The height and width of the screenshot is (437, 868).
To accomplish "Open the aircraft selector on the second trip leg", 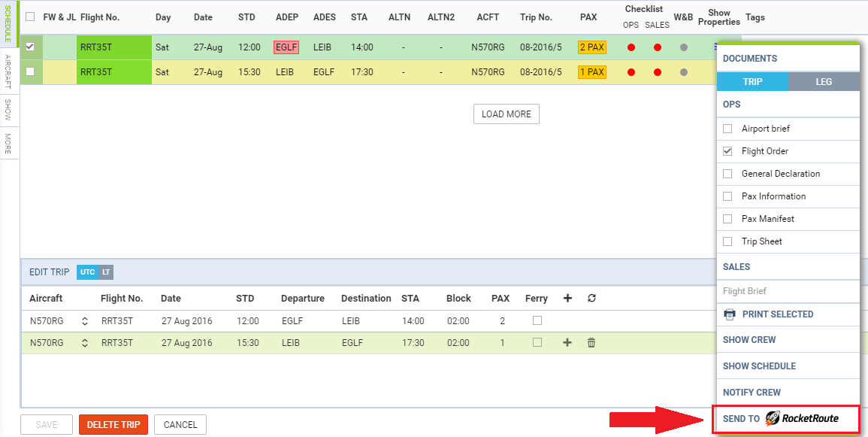I will pos(85,343).
